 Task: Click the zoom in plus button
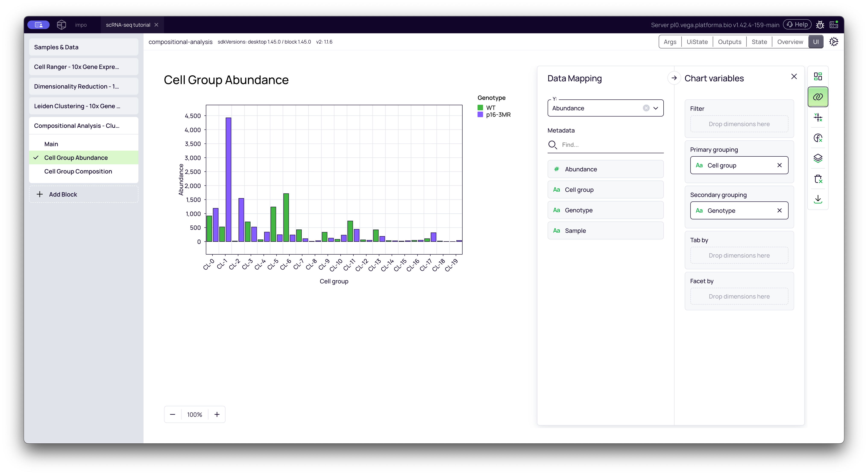click(x=217, y=414)
